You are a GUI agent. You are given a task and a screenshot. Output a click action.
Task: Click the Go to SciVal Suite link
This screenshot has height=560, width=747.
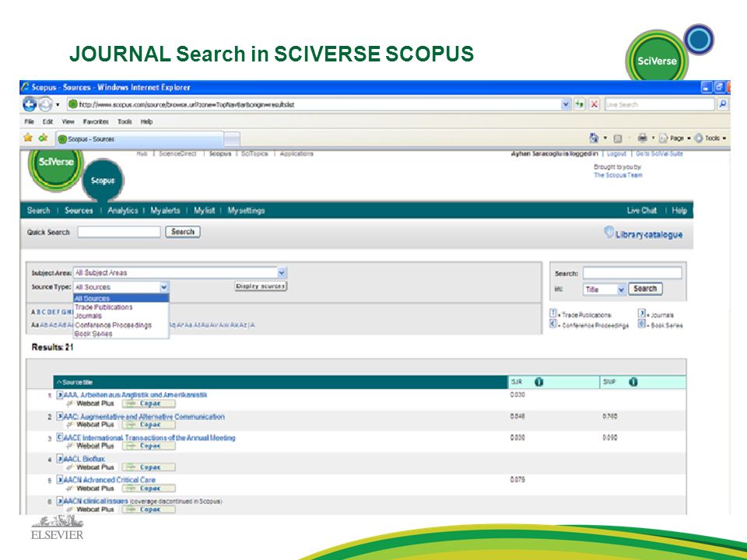(659, 154)
